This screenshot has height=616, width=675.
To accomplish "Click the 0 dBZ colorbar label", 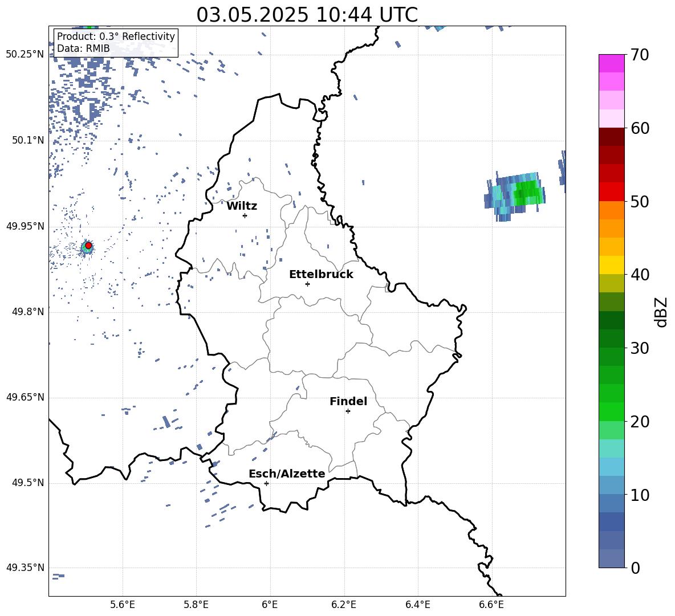I will coord(635,568).
